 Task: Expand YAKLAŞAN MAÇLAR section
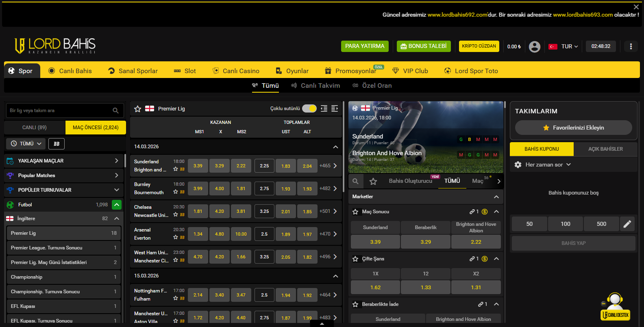pyautogui.click(x=63, y=161)
